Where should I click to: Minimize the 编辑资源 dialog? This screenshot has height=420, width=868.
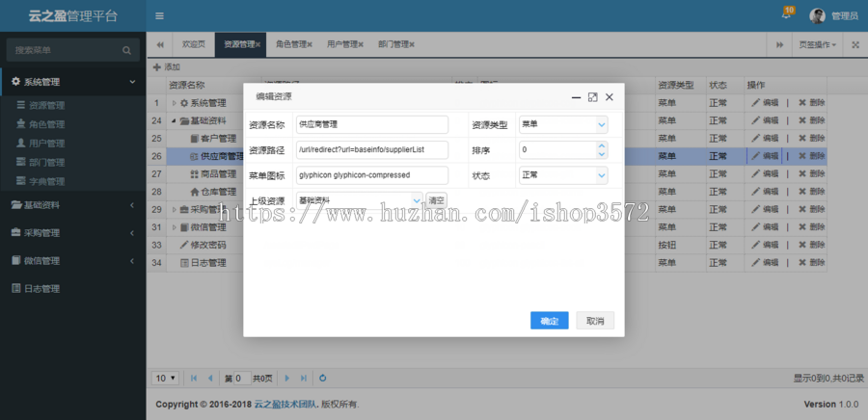point(577,97)
